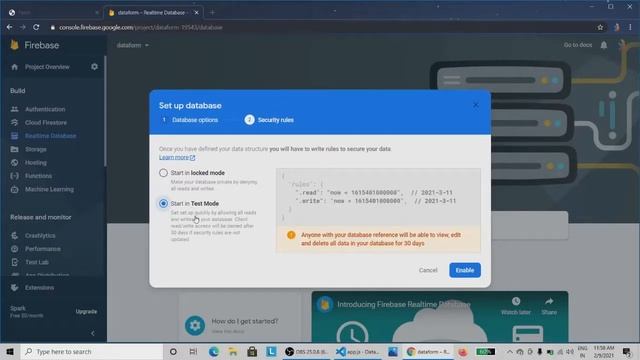
Task: Open project settings gear icon
Action: 94,67
